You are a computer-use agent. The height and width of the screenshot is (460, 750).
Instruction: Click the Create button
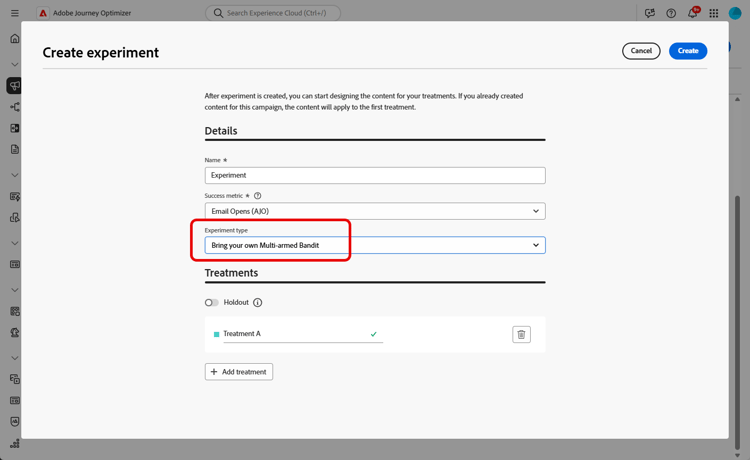coord(688,51)
